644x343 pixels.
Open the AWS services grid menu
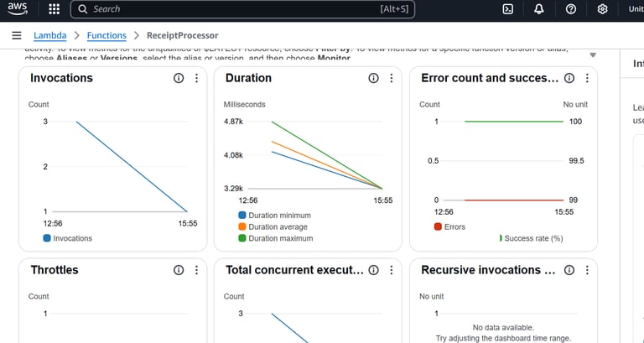55,9
